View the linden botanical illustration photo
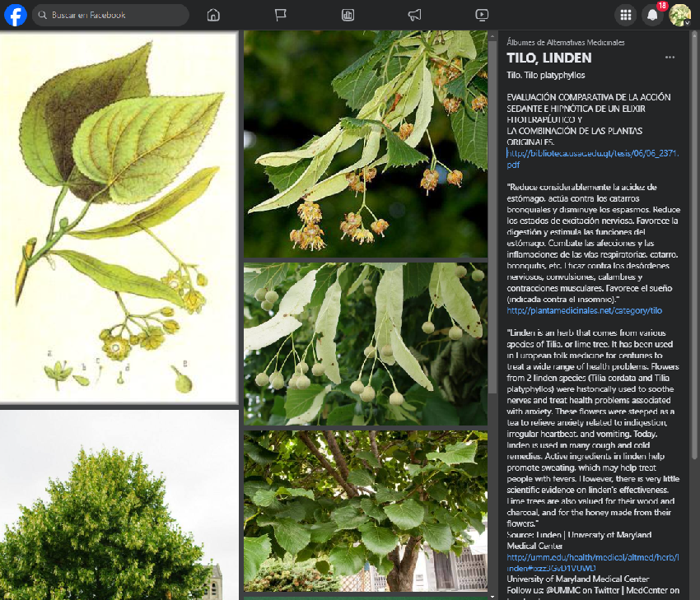The width and height of the screenshot is (700, 600). coord(119,217)
